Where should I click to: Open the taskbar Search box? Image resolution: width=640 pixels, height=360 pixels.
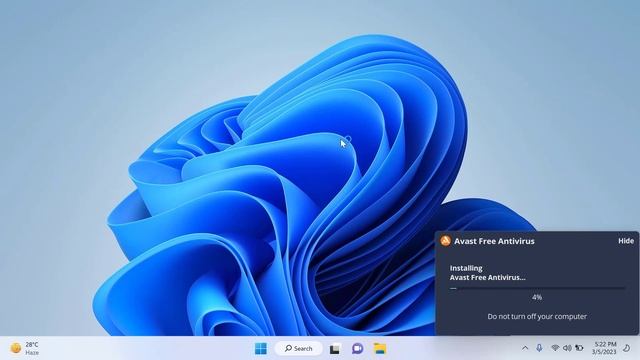click(x=298, y=349)
